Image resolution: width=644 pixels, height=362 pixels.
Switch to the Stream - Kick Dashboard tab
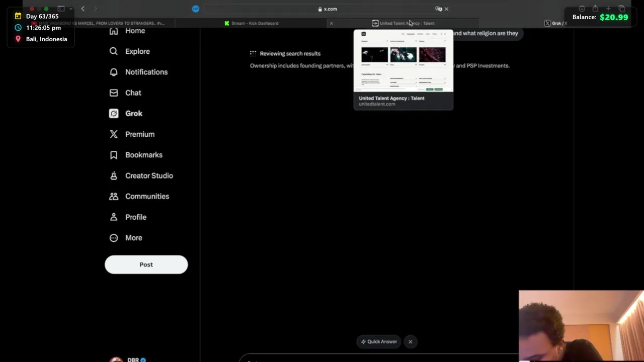click(x=252, y=23)
